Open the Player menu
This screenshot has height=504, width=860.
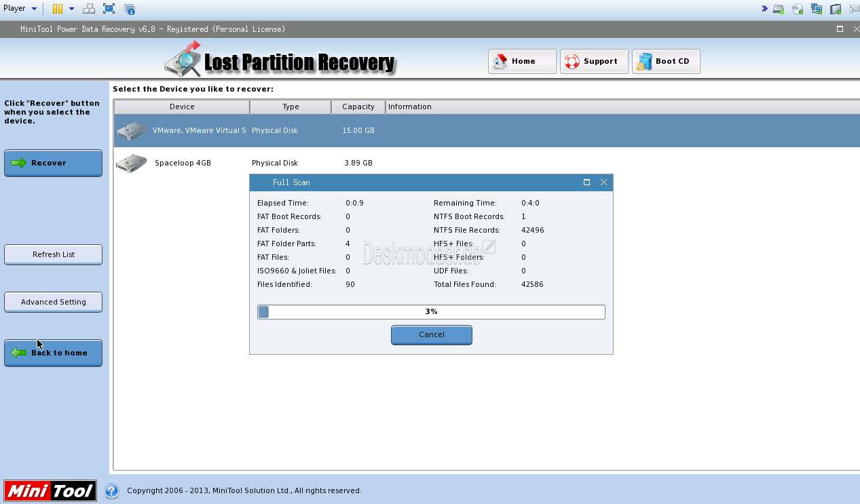[x=20, y=9]
